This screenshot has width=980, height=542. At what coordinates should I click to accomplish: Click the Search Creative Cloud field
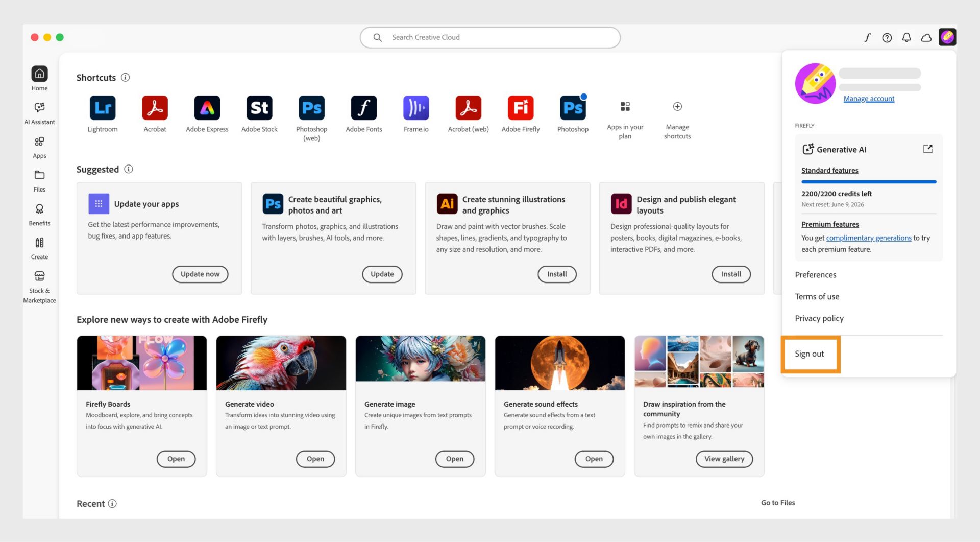(490, 37)
